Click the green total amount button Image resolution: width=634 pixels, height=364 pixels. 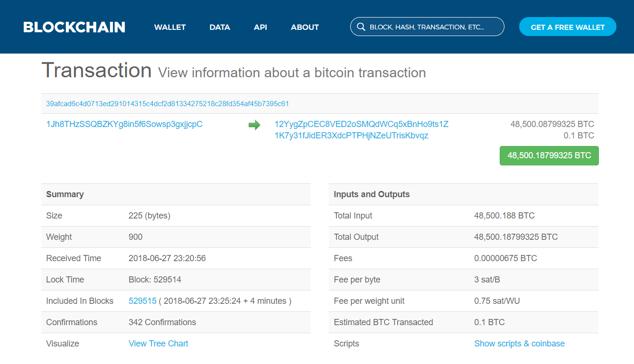[x=549, y=155]
